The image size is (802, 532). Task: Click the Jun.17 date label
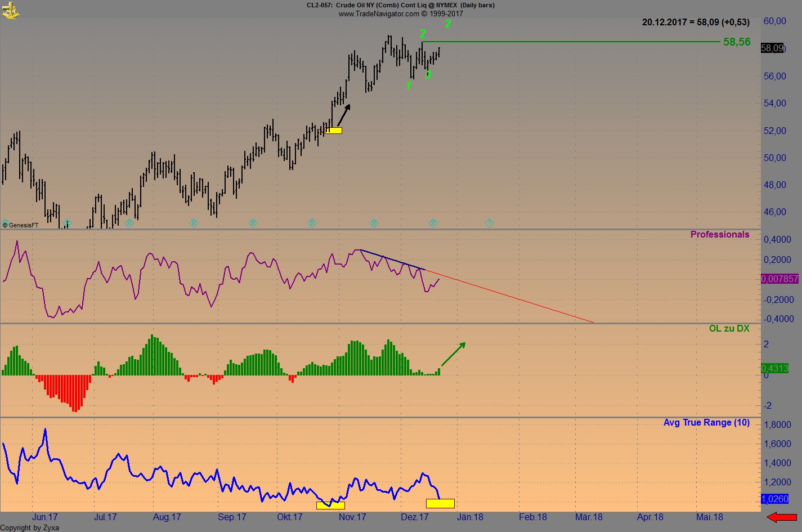tap(45, 517)
